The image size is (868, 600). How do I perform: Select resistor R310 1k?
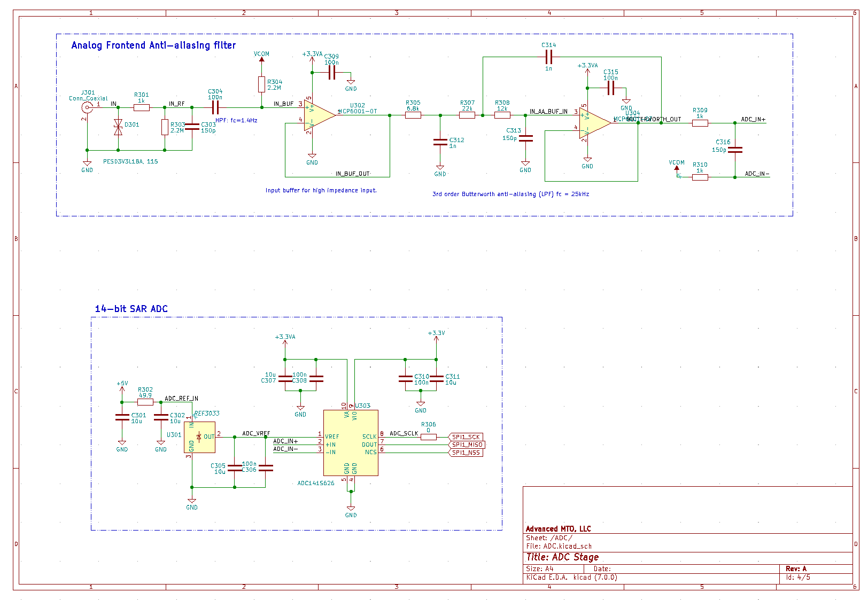[x=700, y=177]
